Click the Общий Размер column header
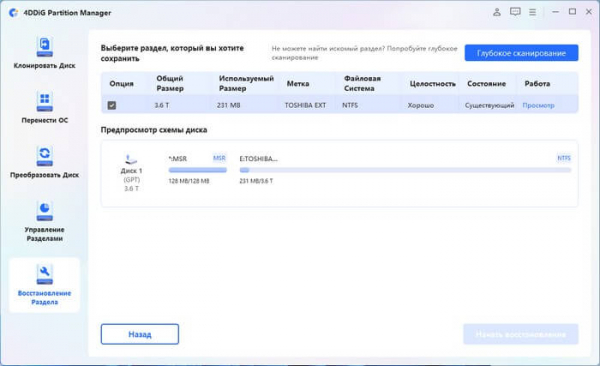This screenshot has height=366, width=600. tap(170, 83)
